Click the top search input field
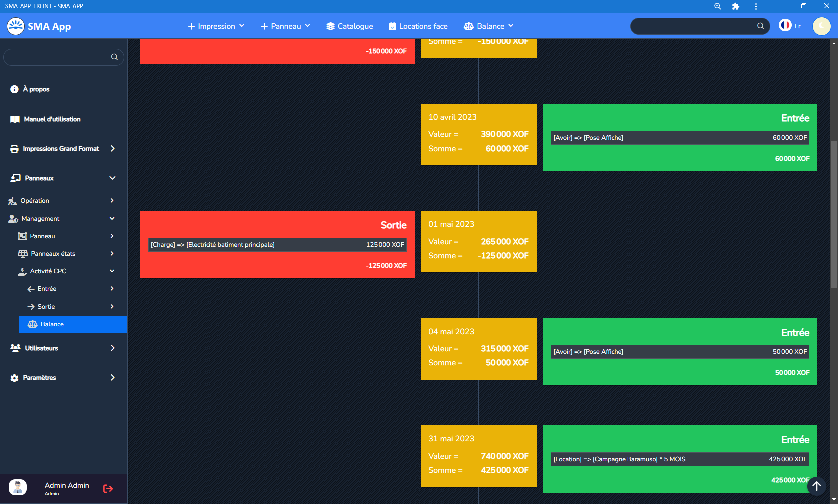838x504 pixels. (x=693, y=26)
